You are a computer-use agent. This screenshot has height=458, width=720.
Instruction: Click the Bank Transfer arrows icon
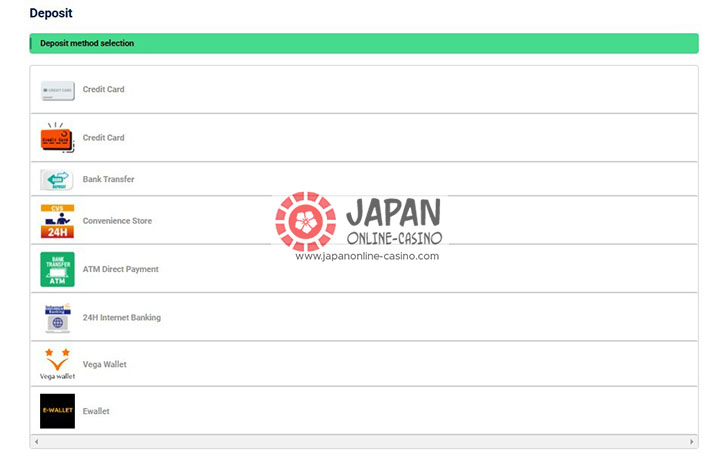tap(57, 180)
